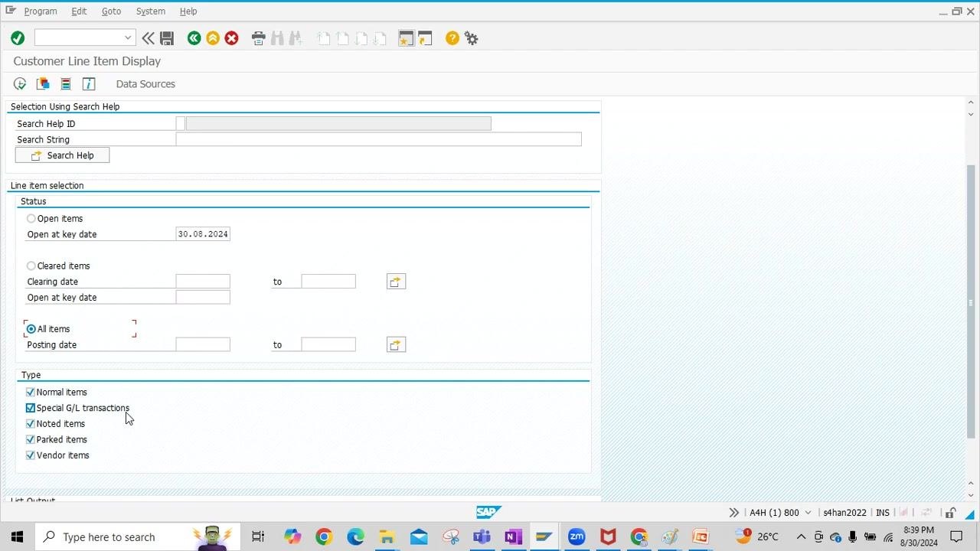
Task: Open Microsoft Teams from the taskbar
Action: pyautogui.click(x=482, y=536)
